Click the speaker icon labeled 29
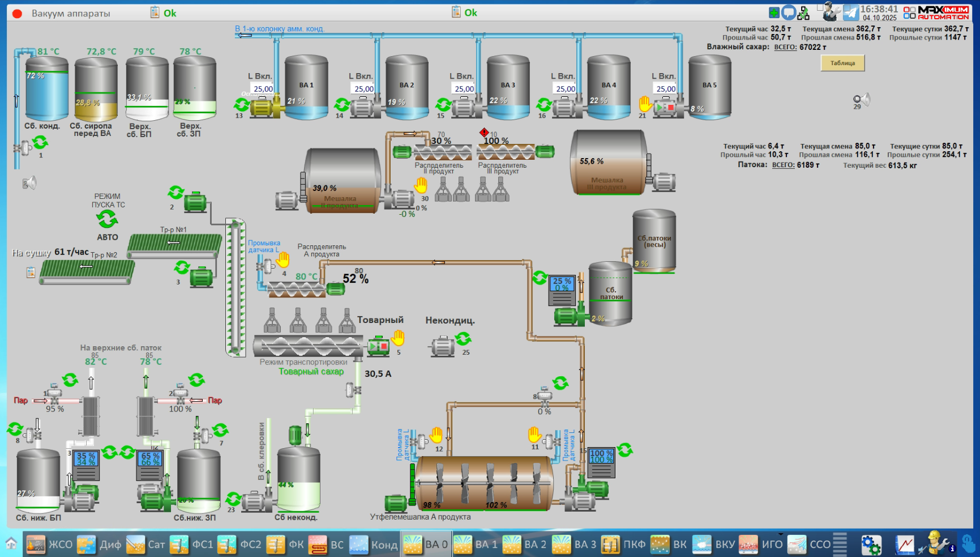 click(861, 100)
